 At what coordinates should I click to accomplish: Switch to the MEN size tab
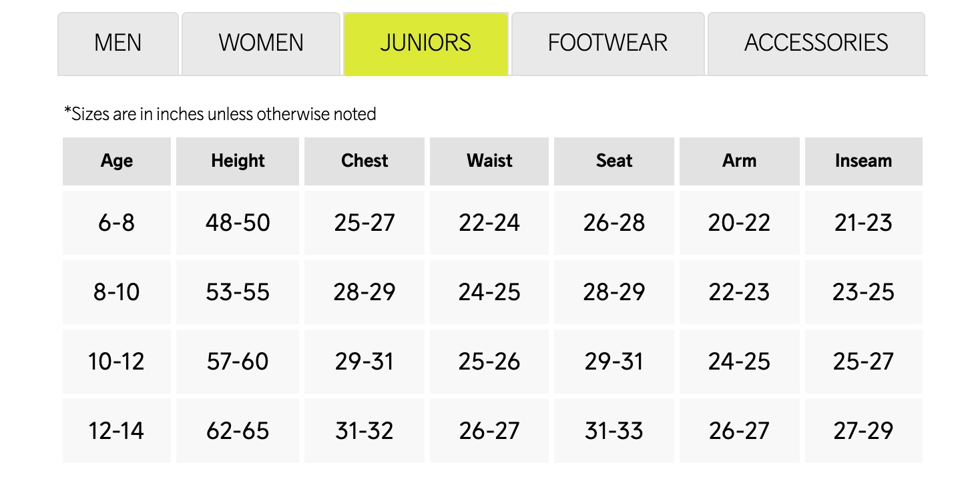118,43
